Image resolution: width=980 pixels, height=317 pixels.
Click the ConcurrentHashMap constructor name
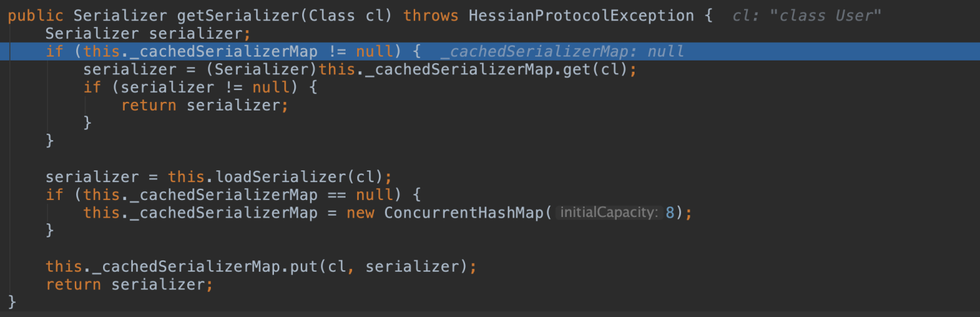click(464, 212)
